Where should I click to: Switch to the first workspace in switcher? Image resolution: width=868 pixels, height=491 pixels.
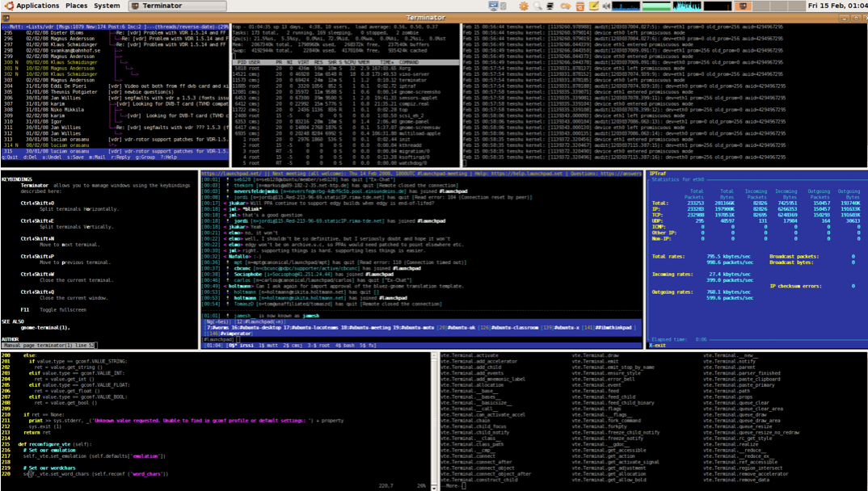743,6
